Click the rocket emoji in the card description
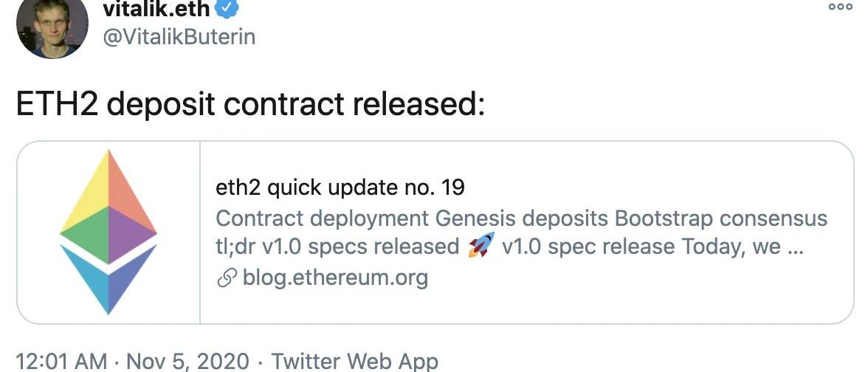868x372 pixels. tap(480, 247)
